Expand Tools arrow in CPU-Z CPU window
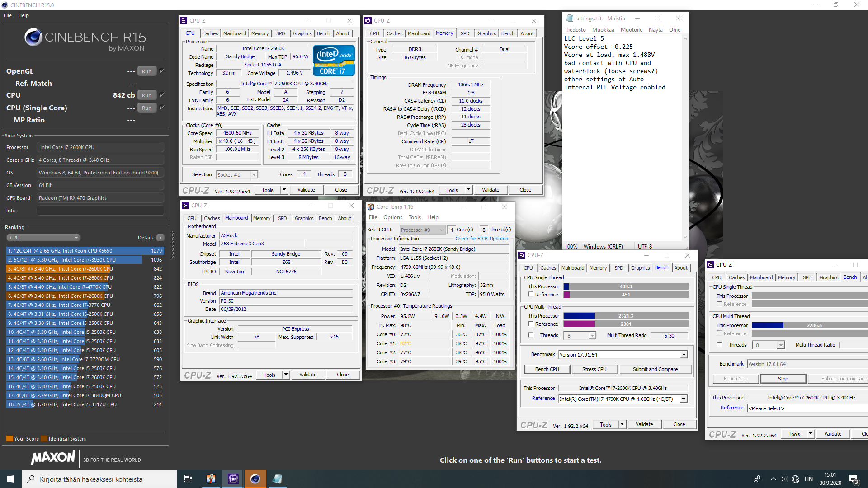 (x=284, y=190)
